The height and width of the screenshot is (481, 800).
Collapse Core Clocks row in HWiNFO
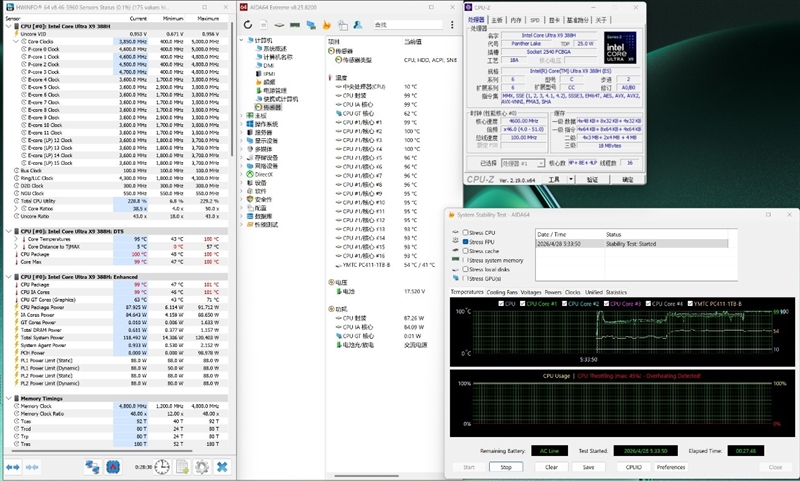[x=16, y=41]
